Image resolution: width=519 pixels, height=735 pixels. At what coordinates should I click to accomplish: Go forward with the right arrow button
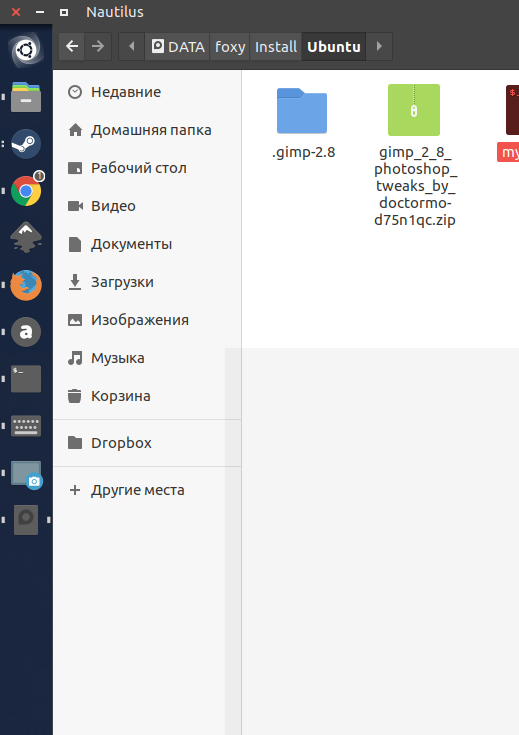(x=98, y=46)
